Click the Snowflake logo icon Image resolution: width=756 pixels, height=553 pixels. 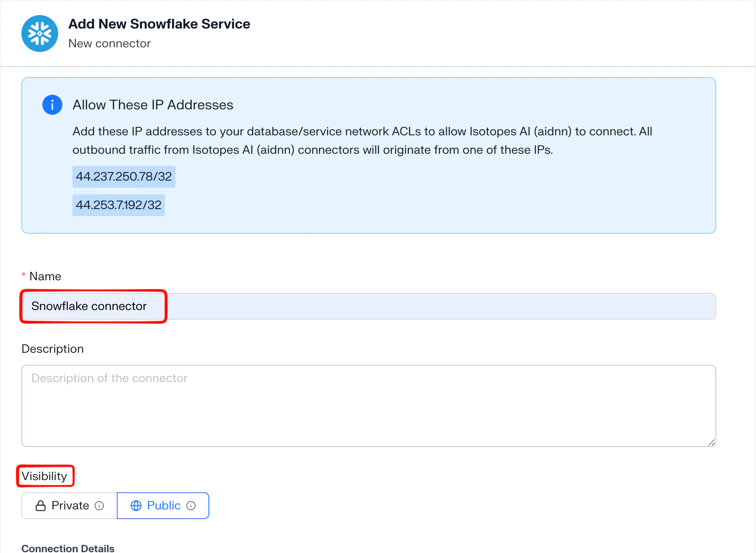[x=40, y=34]
